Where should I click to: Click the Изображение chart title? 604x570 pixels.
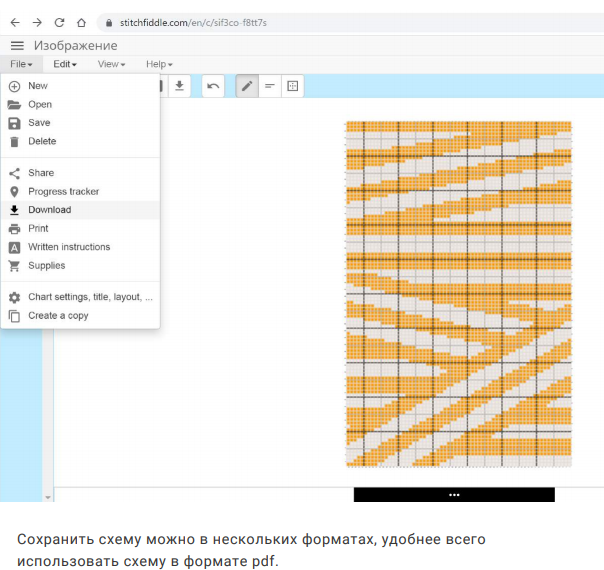pos(76,46)
